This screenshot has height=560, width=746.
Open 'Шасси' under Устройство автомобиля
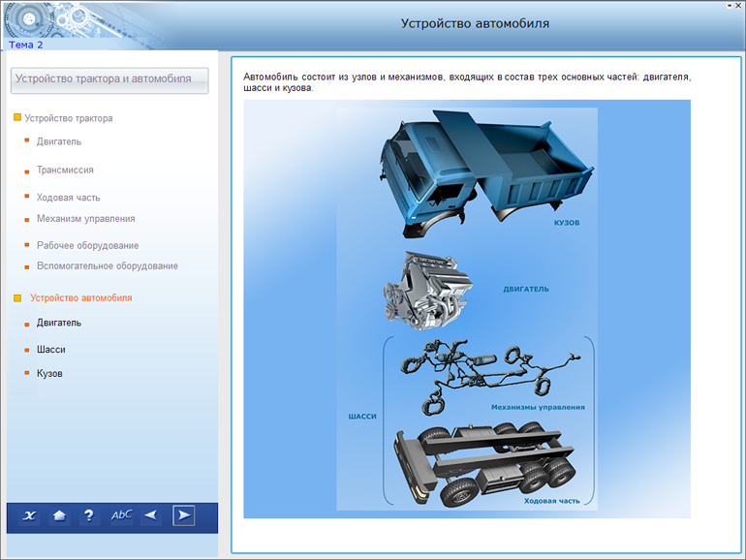51,350
